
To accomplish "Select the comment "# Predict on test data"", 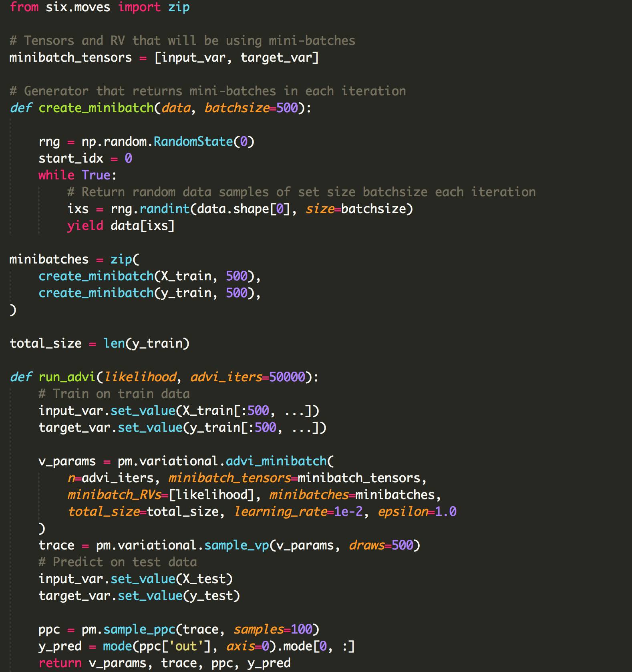I will (118, 562).
